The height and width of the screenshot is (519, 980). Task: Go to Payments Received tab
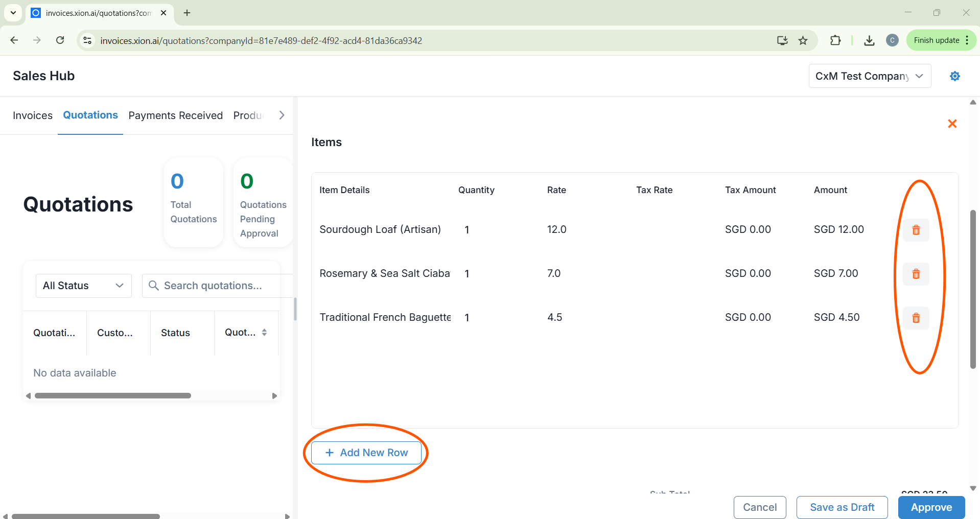tap(175, 115)
